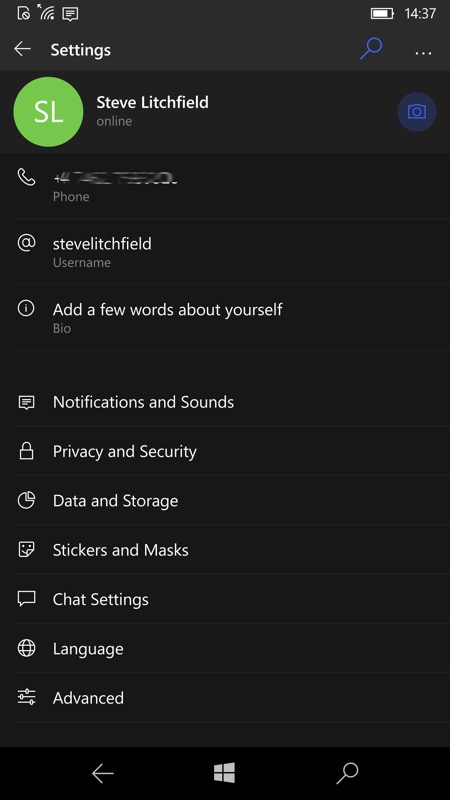Open search using the blue magnifier icon

coord(371,49)
